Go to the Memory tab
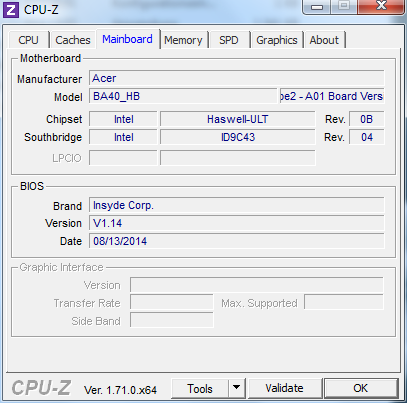The height and width of the screenshot is (403, 407). coord(183,40)
